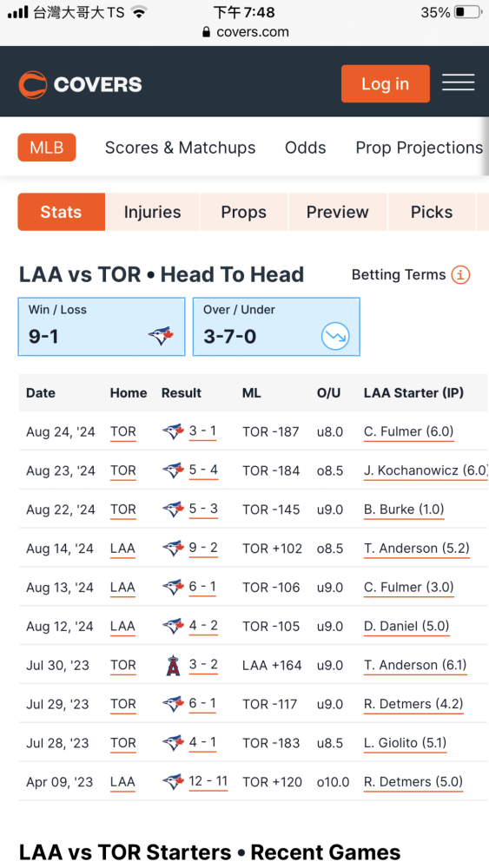Switch to the Injuries tab
The height and width of the screenshot is (868, 489).
click(x=152, y=212)
